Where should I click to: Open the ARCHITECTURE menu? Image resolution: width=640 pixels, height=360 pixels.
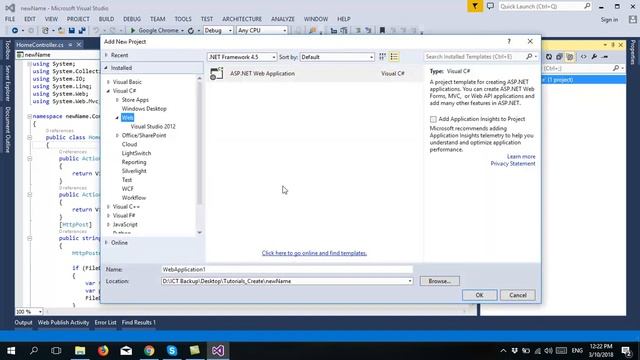coord(242,19)
